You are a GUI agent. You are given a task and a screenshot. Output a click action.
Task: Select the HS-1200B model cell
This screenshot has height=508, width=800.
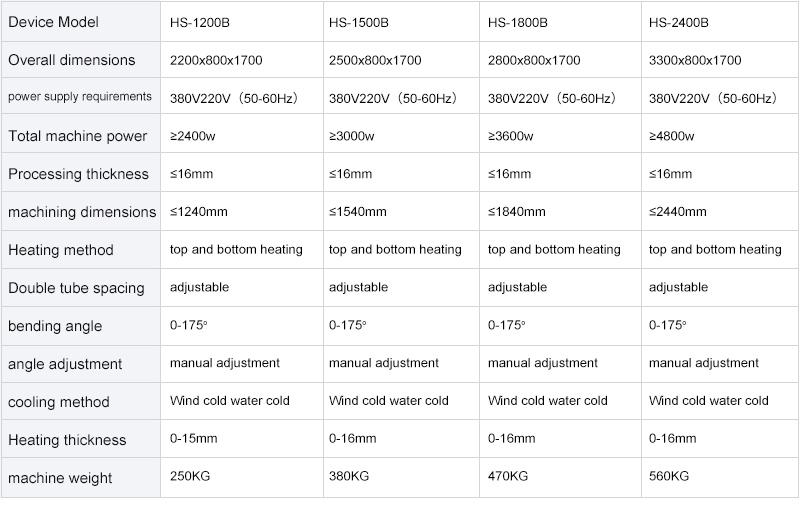pyautogui.click(x=242, y=21)
